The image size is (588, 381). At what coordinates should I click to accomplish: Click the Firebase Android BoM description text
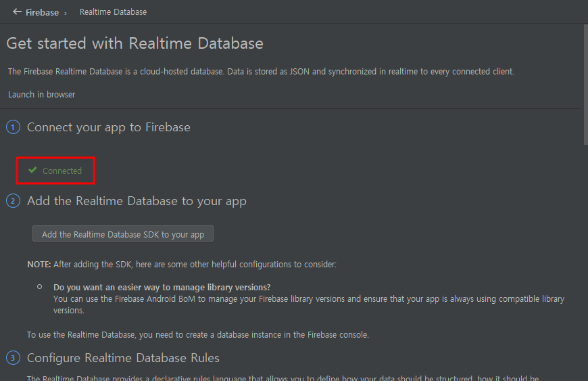(309, 305)
